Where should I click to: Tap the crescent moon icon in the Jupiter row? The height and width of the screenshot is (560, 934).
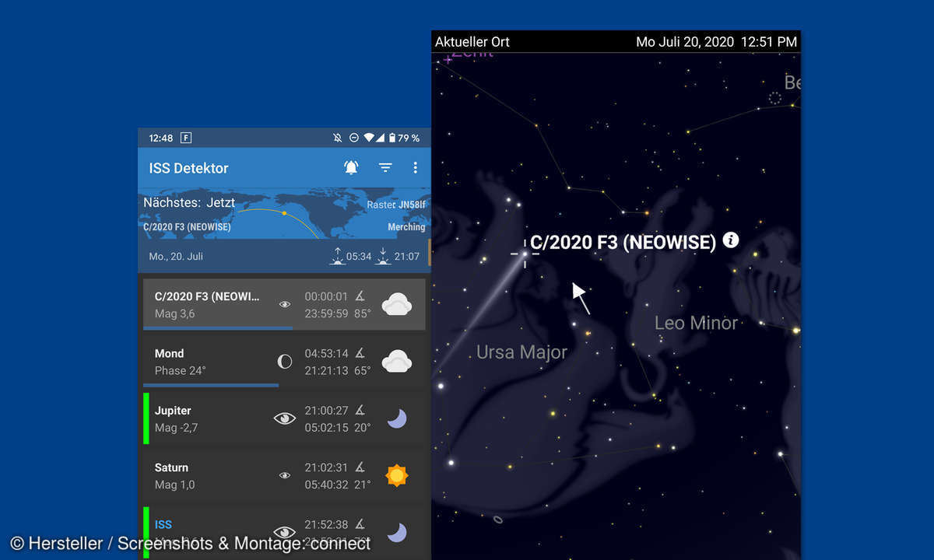coord(397,418)
